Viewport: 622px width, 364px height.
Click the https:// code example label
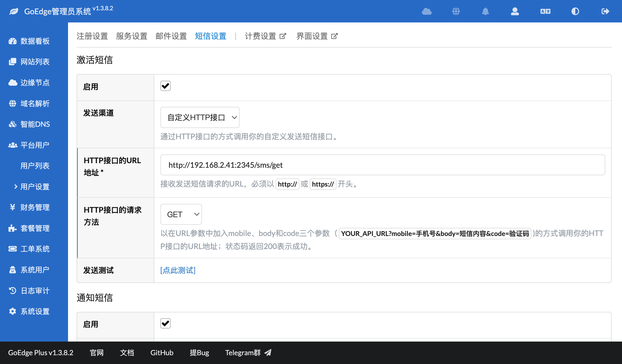click(x=323, y=184)
